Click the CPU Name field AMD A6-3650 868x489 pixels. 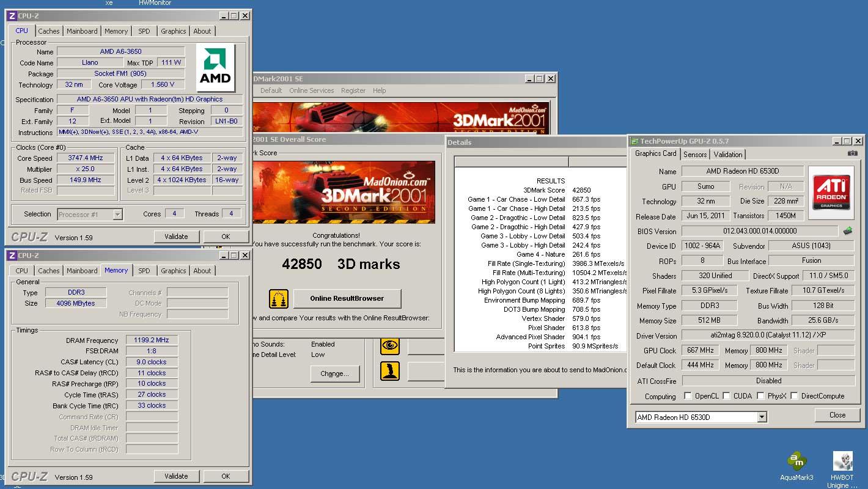tap(120, 51)
